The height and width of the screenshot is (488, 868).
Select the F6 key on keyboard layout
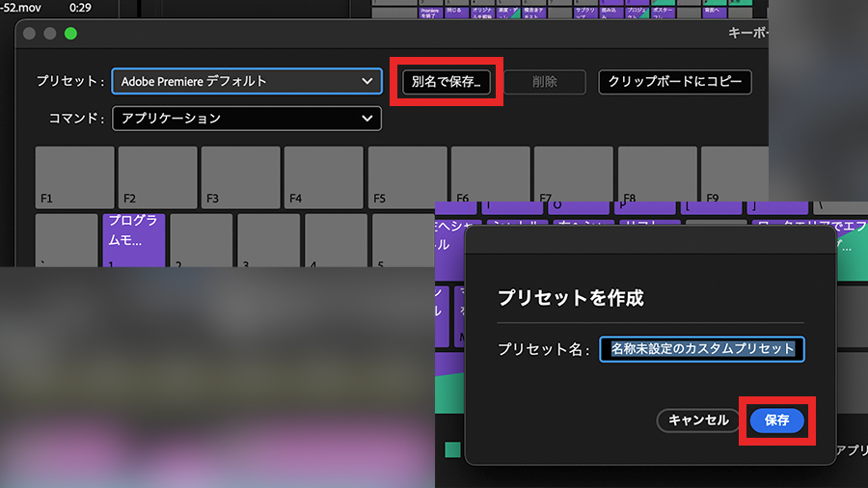click(491, 175)
